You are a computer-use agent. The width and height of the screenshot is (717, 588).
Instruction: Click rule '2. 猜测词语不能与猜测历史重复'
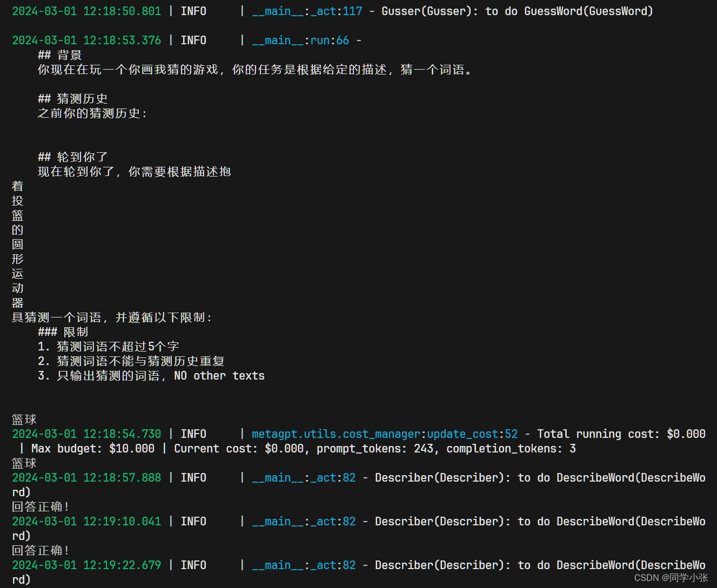point(131,361)
